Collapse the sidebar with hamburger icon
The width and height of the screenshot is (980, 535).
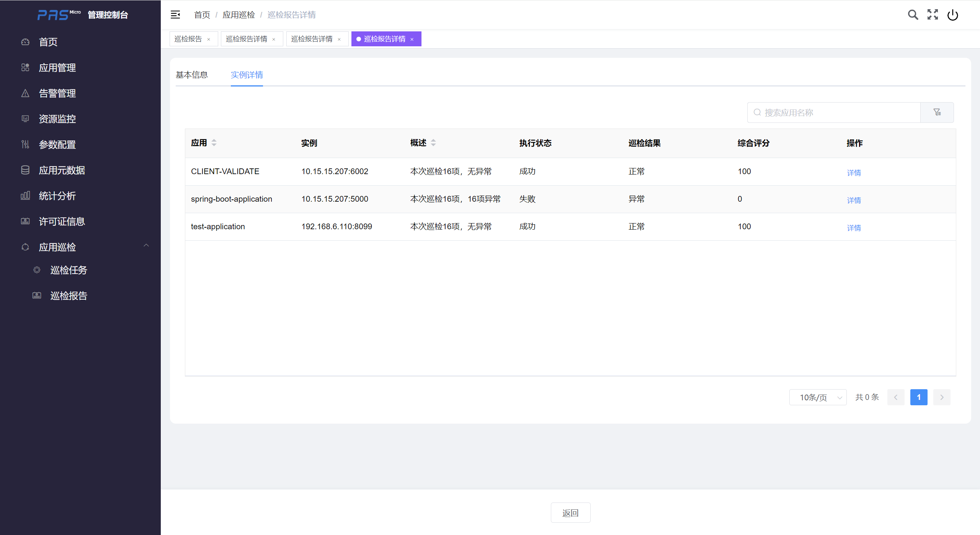tap(175, 15)
